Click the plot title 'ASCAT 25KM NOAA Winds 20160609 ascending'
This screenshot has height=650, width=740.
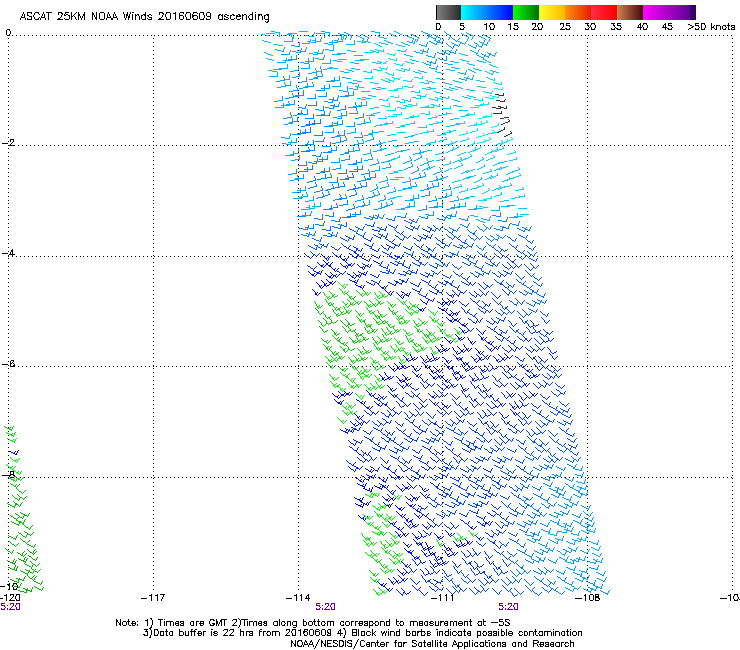click(144, 17)
